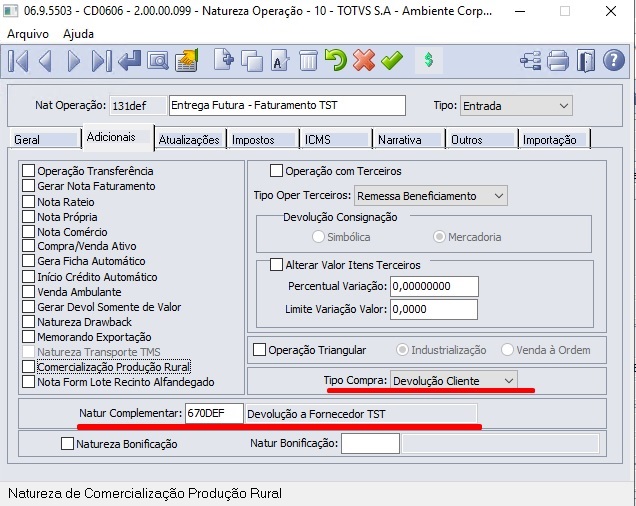Check Comercialização Produção Rural
The height and width of the screenshot is (506, 636).
coord(28,366)
